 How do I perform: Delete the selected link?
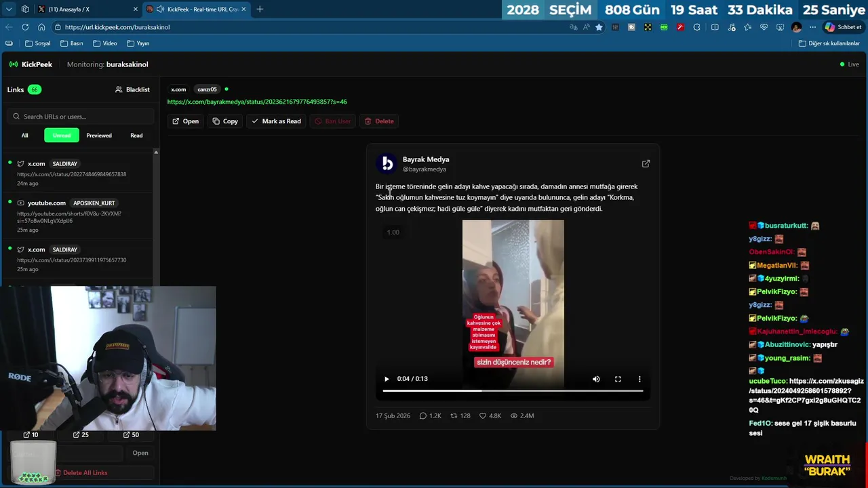(x=379, y=121)
